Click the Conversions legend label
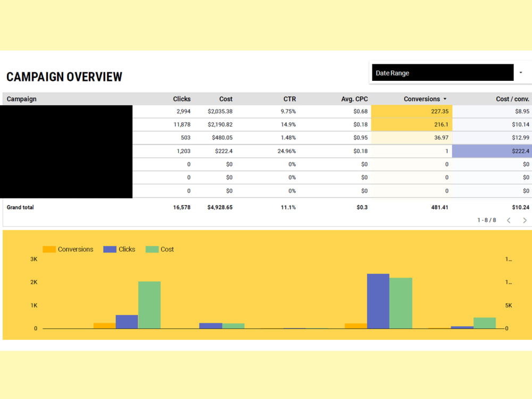This screenshot has height=399, width=532. click(x=76, y=250)
